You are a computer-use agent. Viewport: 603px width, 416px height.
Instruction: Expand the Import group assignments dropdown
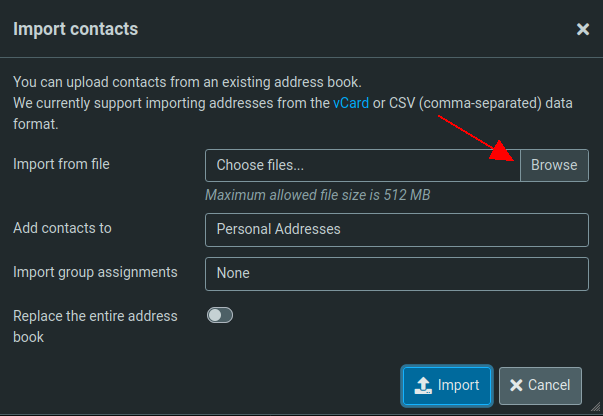click(397, 273)
